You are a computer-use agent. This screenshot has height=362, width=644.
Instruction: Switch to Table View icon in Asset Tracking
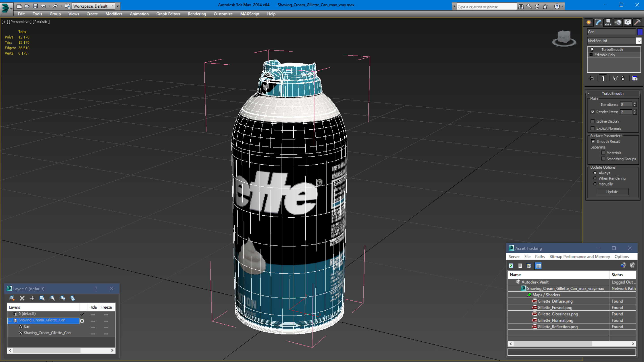(538, 266)
